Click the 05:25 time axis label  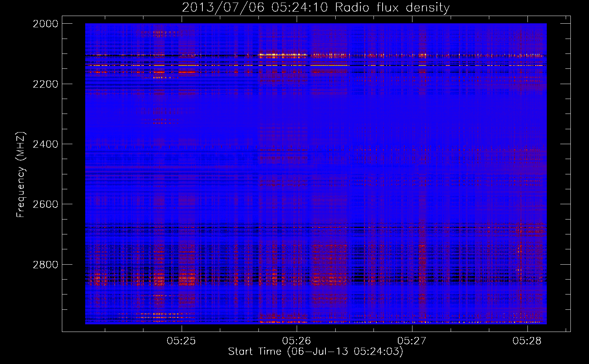pos(181,341)
